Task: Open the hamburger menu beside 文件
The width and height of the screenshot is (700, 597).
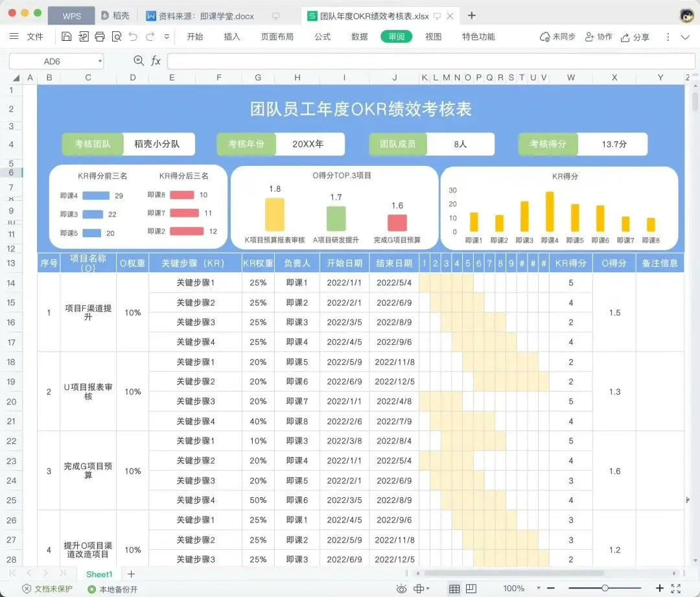Action: tap(14, 36)
